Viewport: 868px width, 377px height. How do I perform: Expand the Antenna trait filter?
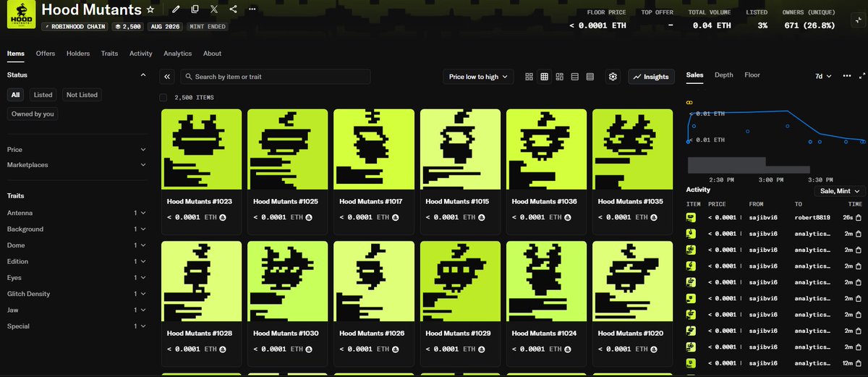point(77,213)
